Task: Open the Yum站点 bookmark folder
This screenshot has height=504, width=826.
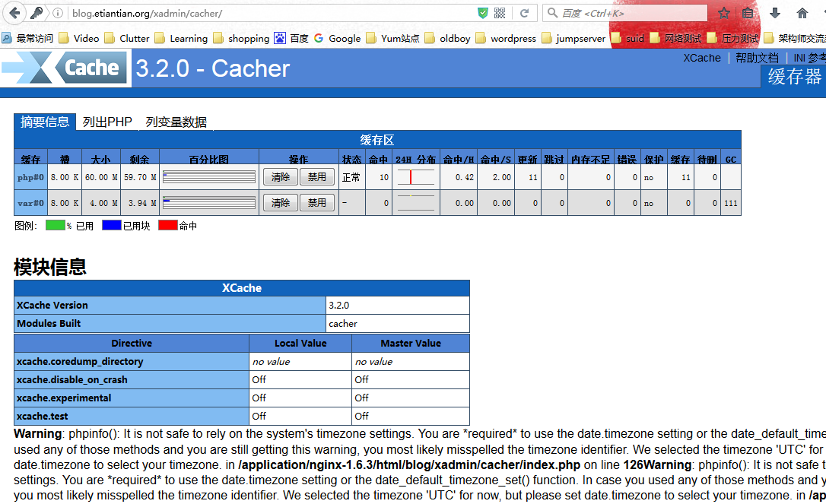Action: point(393,38)
